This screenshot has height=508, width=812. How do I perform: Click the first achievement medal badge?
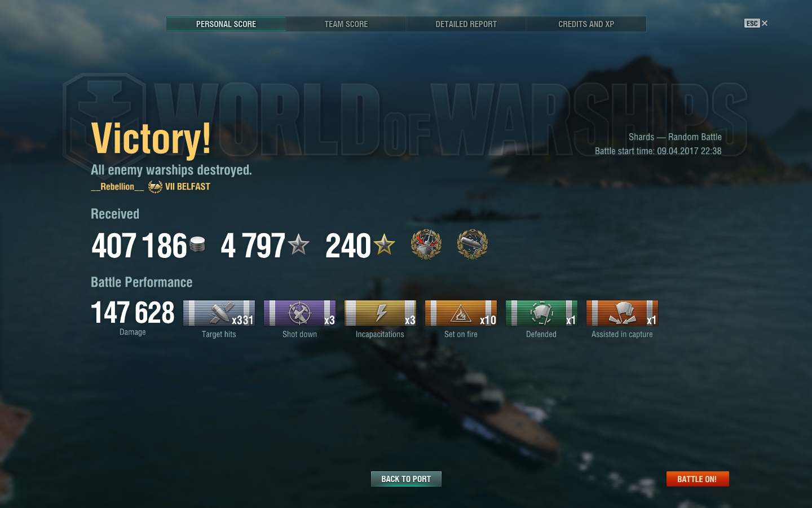click(x=426, y=244)
